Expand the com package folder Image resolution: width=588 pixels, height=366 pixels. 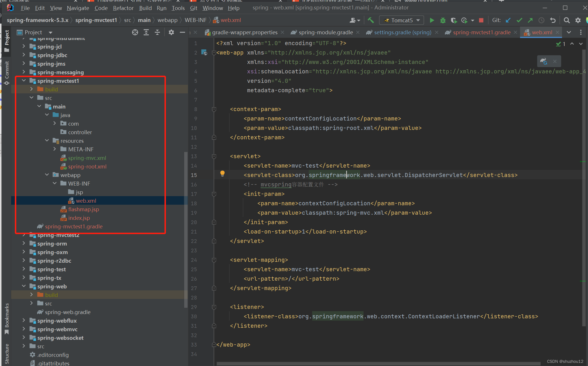[55, 123]
